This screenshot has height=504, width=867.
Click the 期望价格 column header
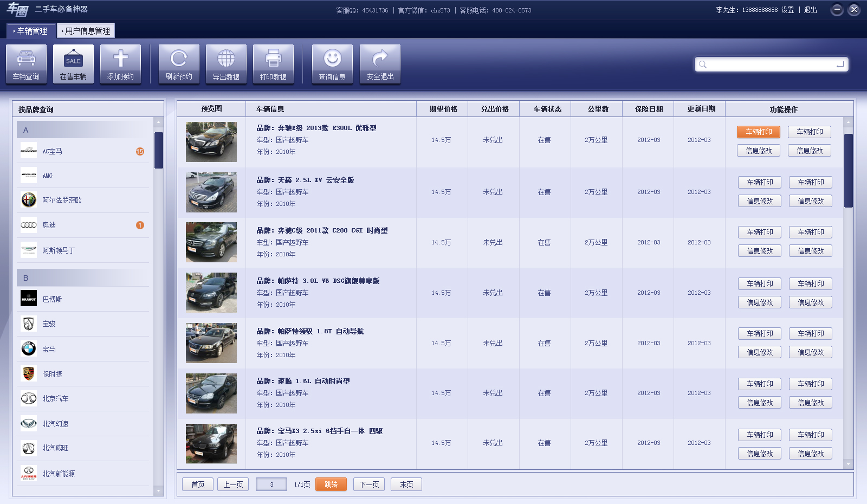443,109
